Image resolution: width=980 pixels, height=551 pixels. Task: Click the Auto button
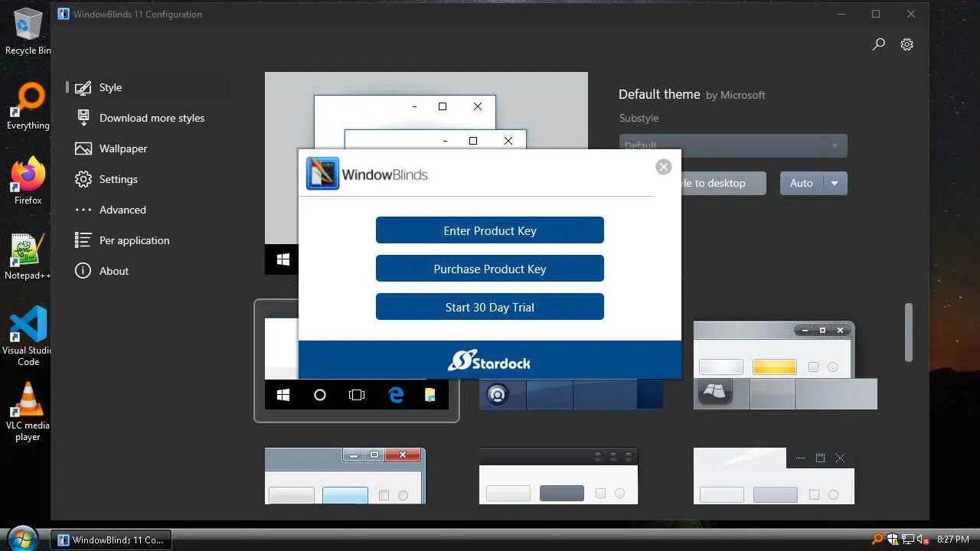pos(801,183)
